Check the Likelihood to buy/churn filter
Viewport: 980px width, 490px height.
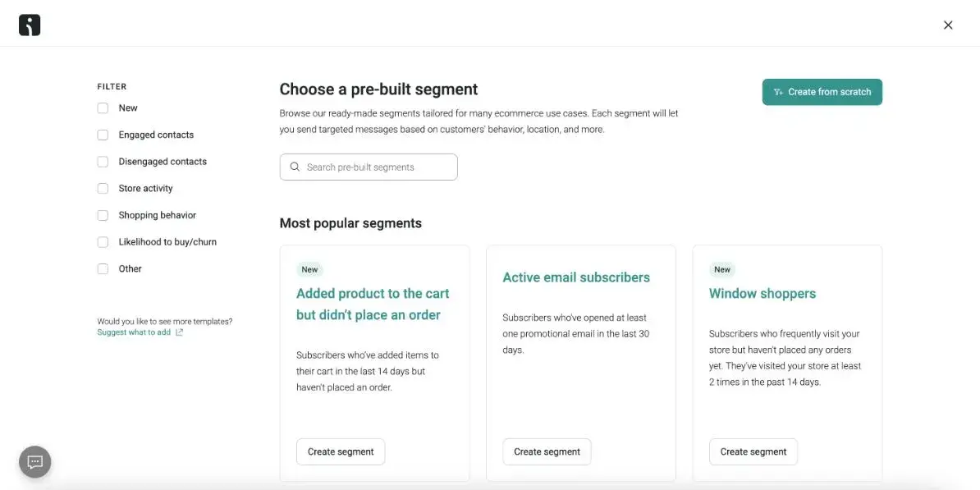[x=103, y=241]
